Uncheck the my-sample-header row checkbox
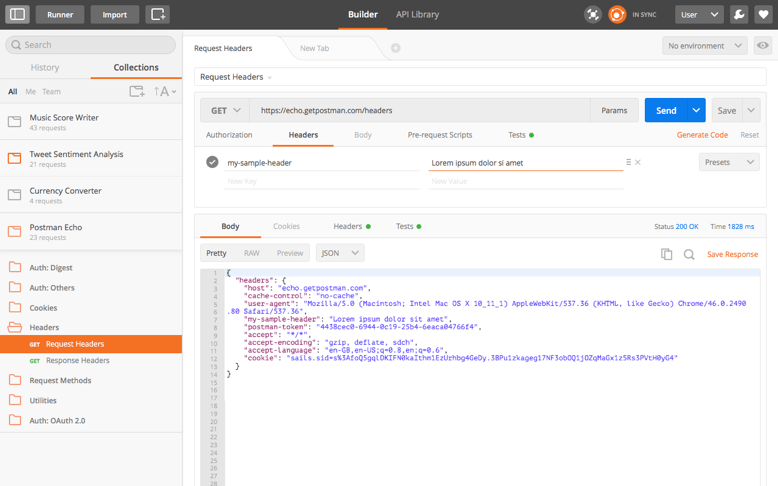 (x=212, y=162)
